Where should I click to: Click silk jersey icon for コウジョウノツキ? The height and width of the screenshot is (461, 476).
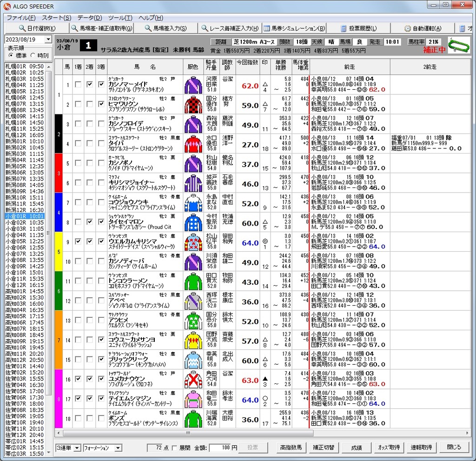(x=193, y=203)
